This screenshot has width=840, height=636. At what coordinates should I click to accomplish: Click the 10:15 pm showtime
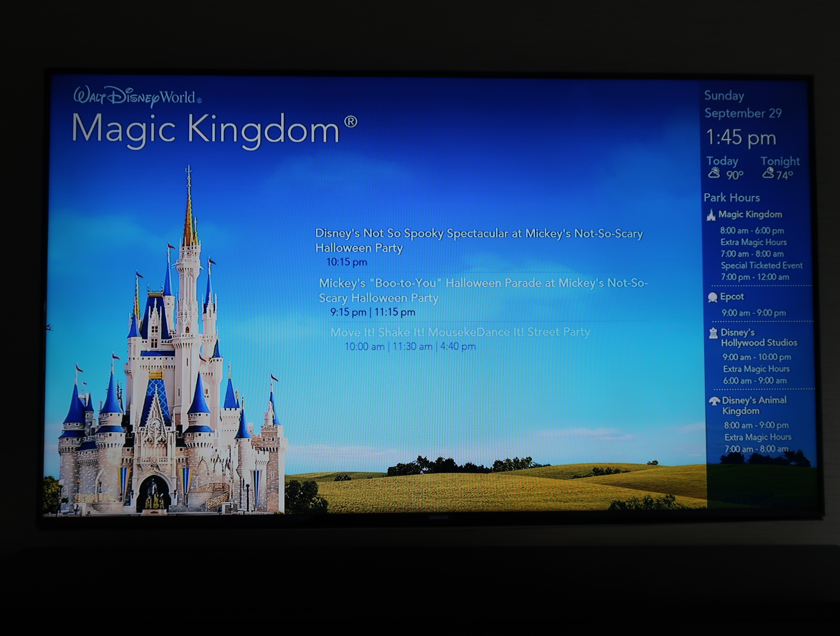(x=346, y=262)
